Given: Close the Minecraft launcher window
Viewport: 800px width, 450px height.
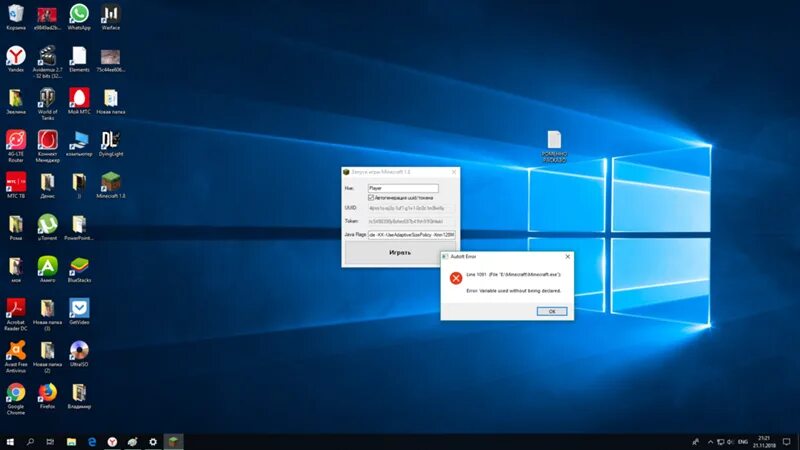Looking at the screenshot, I should (x=454, y=172).
